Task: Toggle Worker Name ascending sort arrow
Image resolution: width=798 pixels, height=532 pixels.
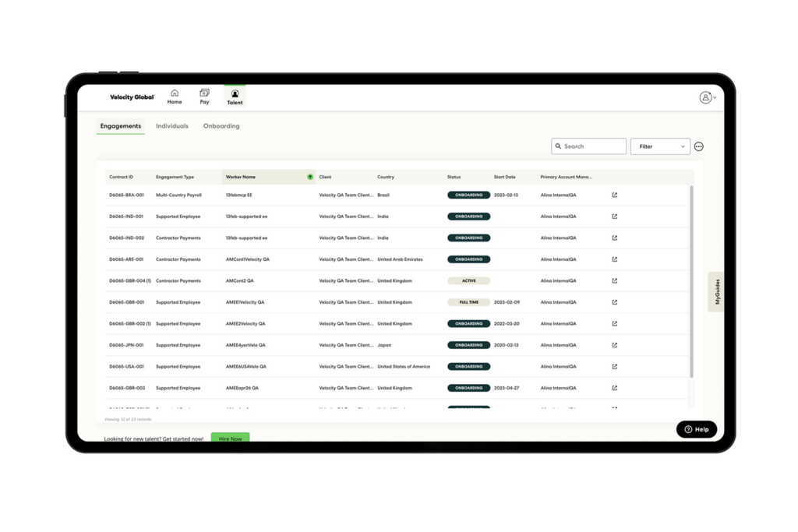Action: [x=310, y=177]
